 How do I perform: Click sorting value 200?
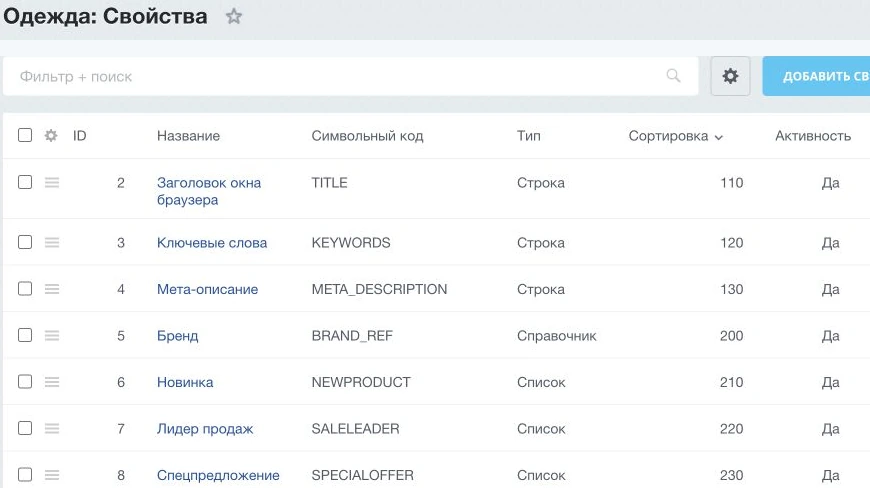point(731,336)
